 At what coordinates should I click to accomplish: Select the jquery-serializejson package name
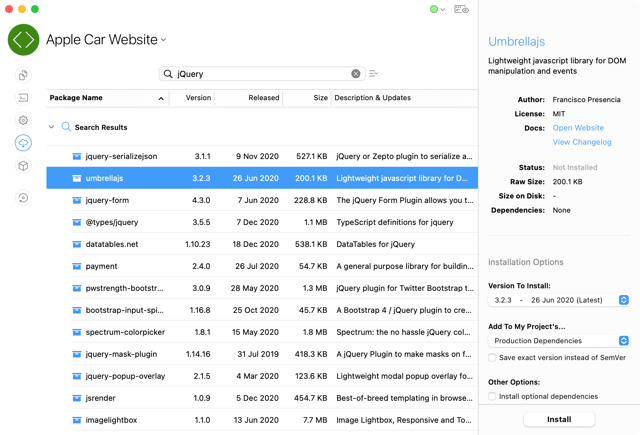point(121,156)
